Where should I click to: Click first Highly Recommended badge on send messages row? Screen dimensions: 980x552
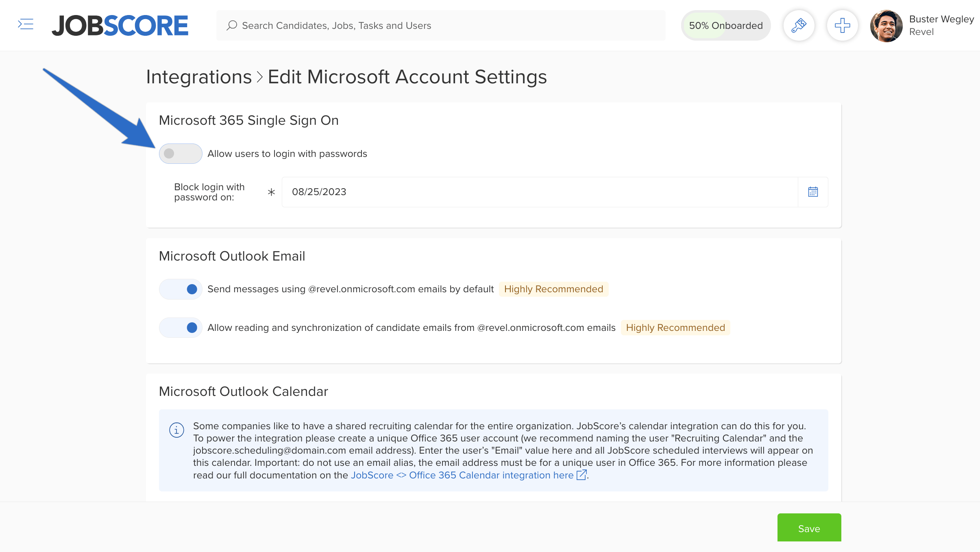coord(553,289)
